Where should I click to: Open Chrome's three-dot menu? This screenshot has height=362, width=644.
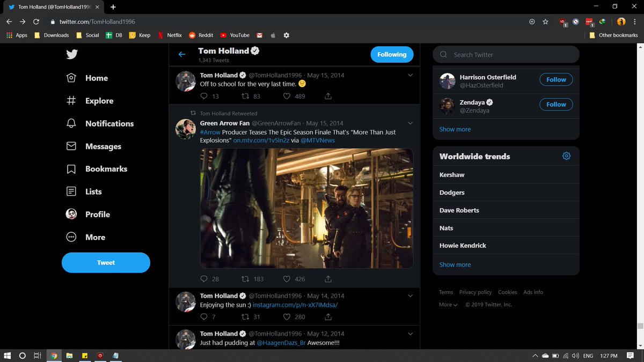(635, 21)
